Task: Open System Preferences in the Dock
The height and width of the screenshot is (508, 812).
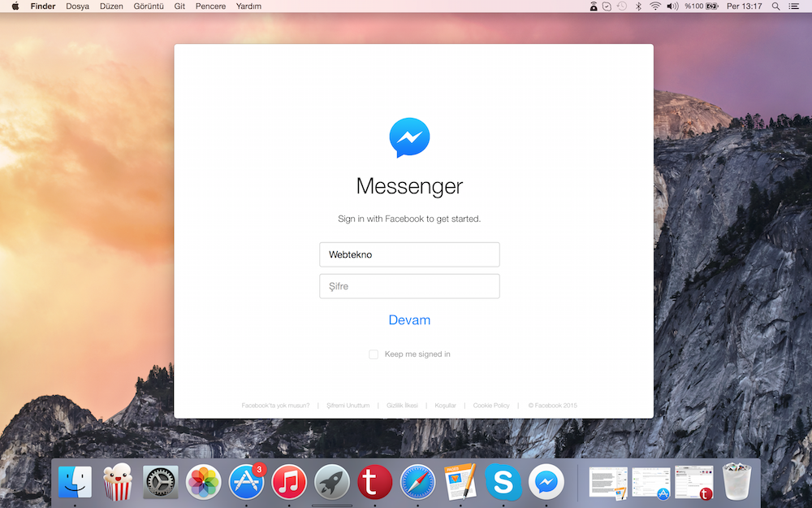Action: click(x=161, y=482)
